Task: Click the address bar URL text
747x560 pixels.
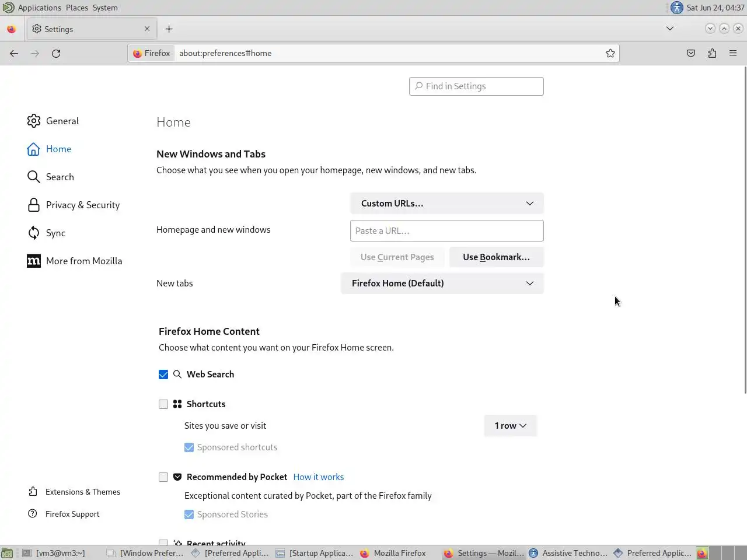Action: 225,53
